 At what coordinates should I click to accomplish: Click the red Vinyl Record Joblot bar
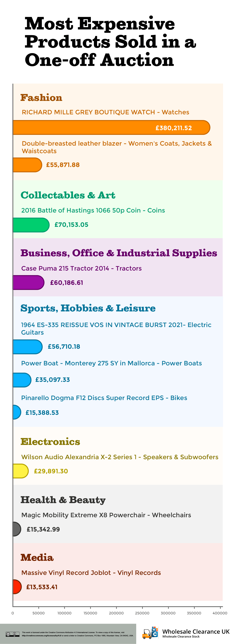click(x=17, y=587)
